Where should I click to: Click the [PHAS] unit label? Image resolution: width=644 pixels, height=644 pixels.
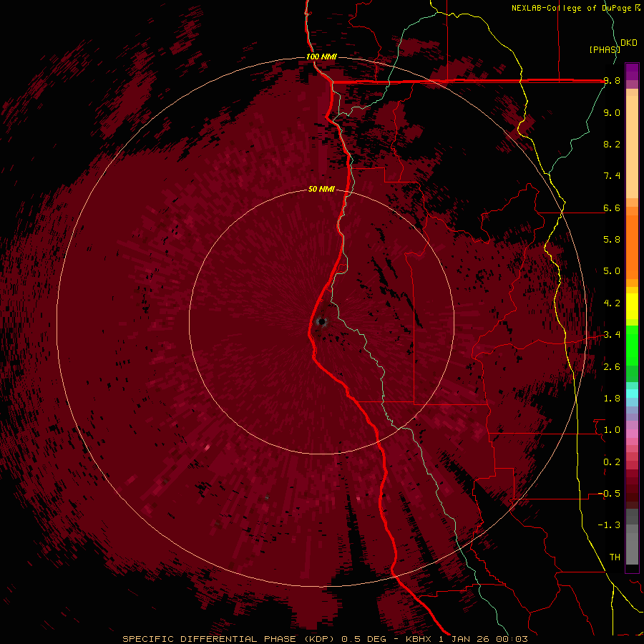point(605,49)
